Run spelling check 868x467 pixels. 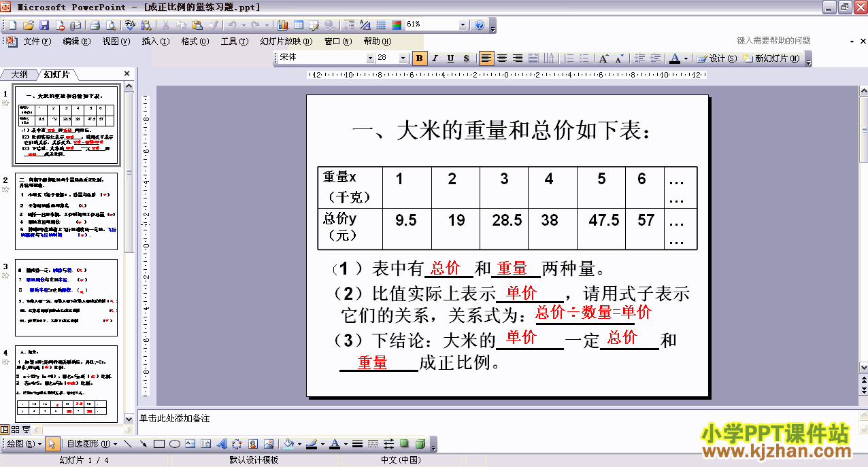(130, 25)
